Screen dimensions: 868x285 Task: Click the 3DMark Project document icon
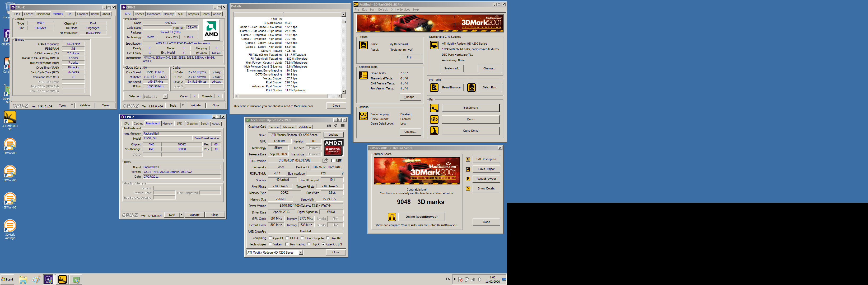point(363,45)
